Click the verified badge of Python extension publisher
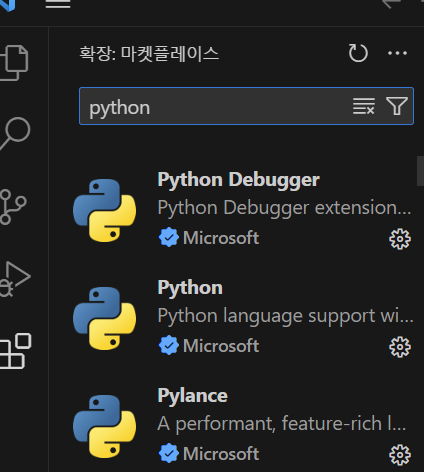The image size is (424, 472). pos(169,345)
